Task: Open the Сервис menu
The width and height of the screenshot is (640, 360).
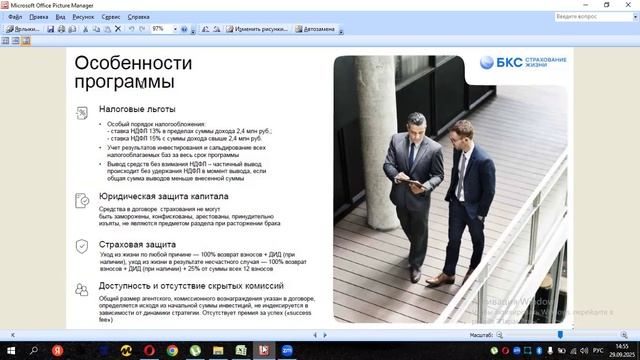Action: tap(111, 17)
